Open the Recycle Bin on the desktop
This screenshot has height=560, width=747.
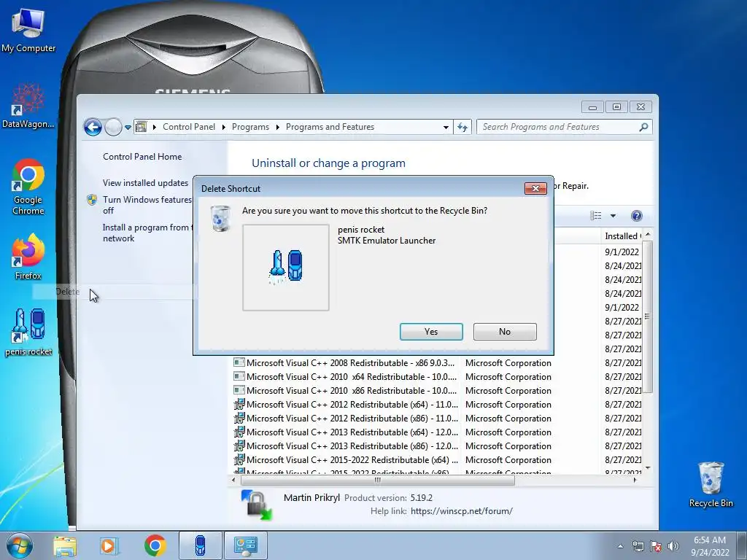(711, 484)
